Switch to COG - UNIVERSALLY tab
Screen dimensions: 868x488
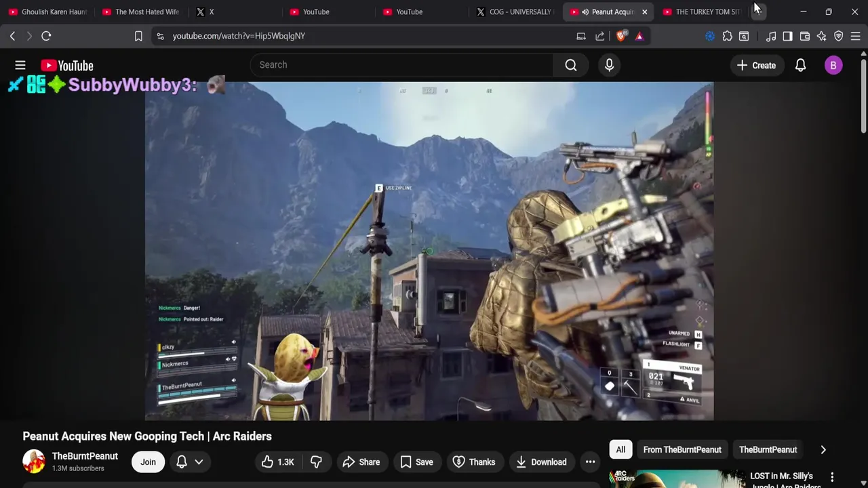click(x=515, y=12)
